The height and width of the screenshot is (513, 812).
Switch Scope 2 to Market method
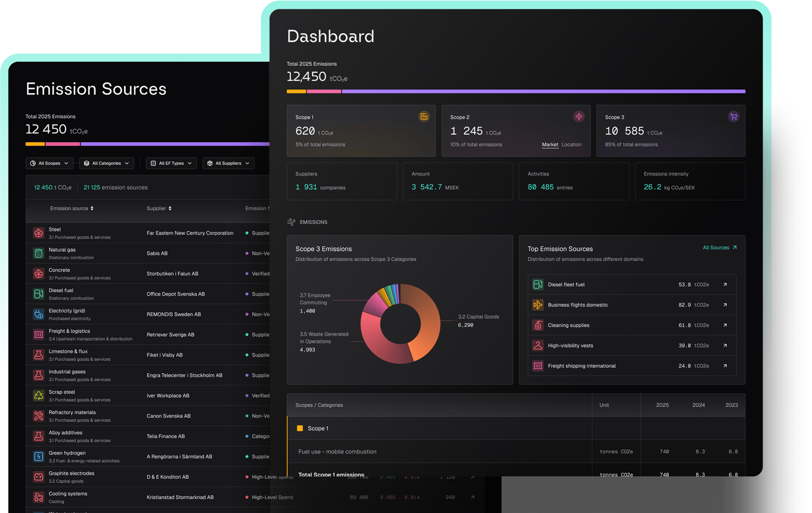pos(550,145)
